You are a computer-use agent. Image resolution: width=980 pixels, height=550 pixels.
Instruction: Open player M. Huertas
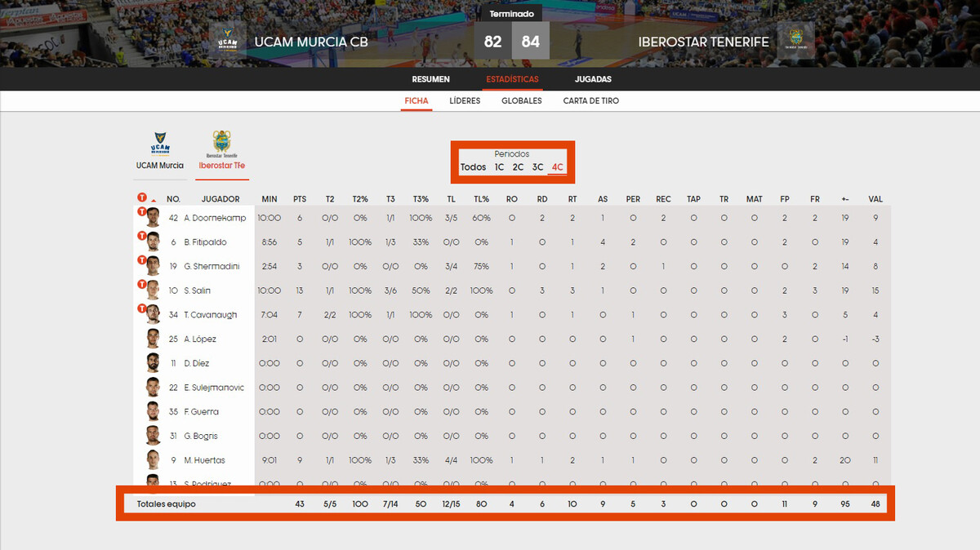pyautogui.click(x=204, y=460)
